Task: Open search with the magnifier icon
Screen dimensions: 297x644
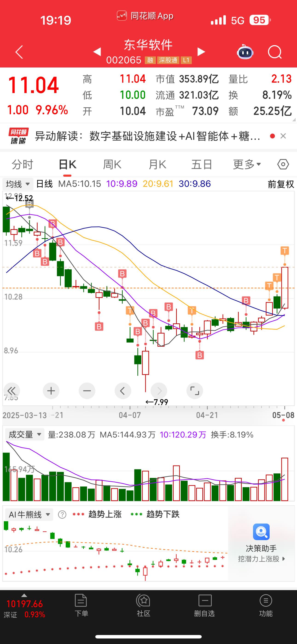Action: pyautogui.click(x=275, y=52)
